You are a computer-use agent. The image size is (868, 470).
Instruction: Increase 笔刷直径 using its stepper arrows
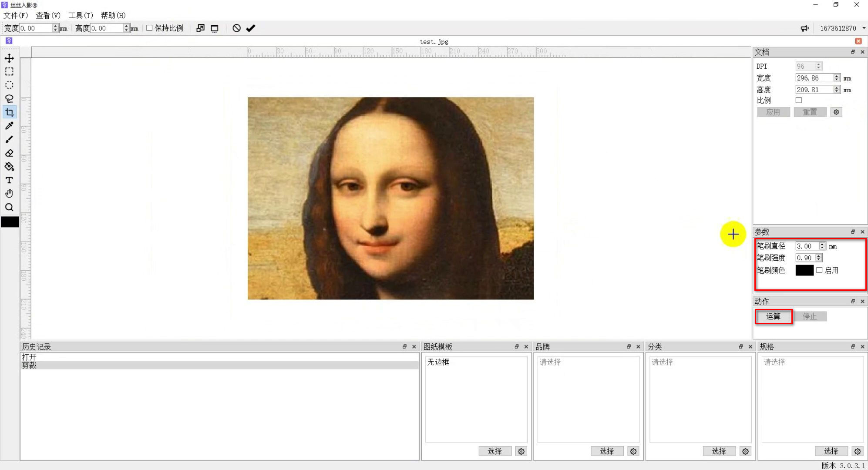click(x=822, y=244)
